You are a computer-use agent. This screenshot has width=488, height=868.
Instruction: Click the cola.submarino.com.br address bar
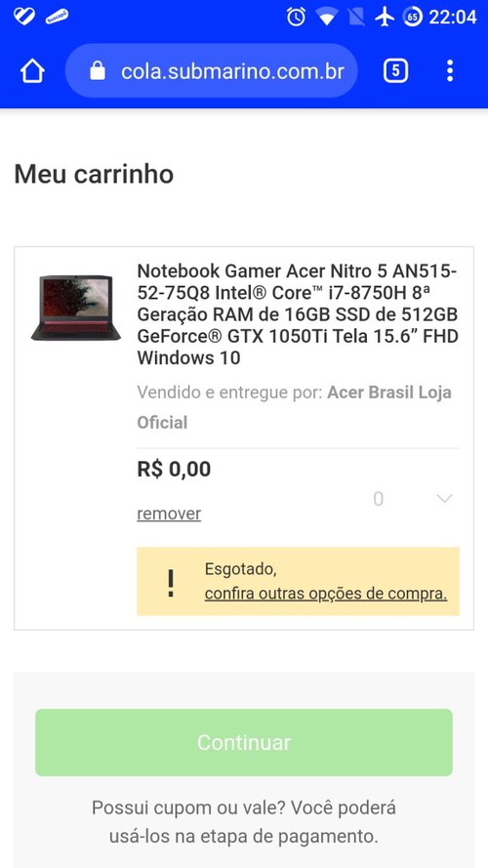[x=212, y=71]
